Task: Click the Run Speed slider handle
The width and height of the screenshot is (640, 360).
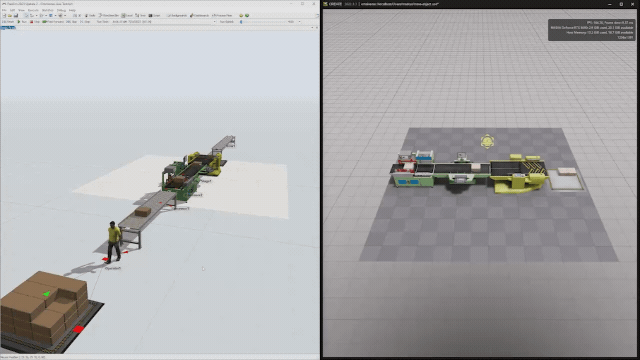Action: (241, 22)
